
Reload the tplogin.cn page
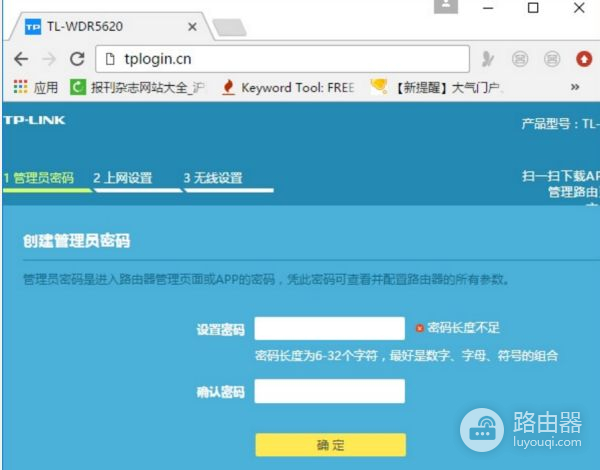point(77,59)
